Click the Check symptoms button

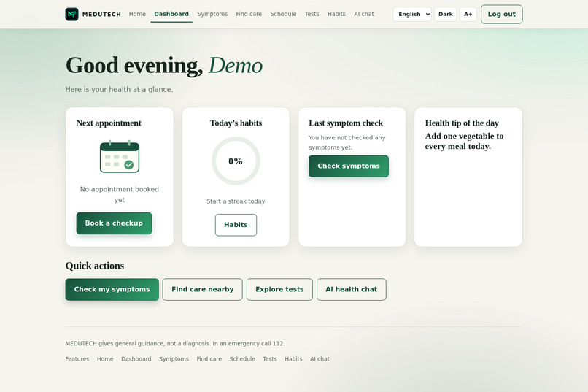click(349, 166)
